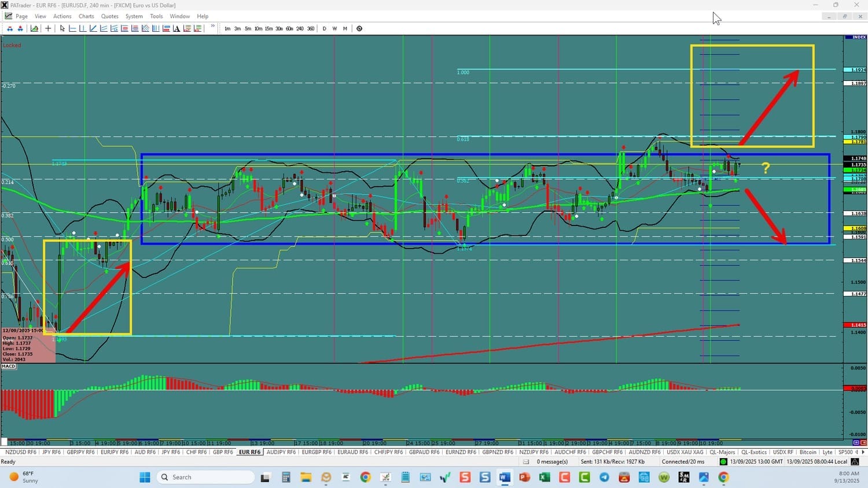Toggle the daily 'D' timeframe
Screen dimensions: 868x488
tap(324, 28)
